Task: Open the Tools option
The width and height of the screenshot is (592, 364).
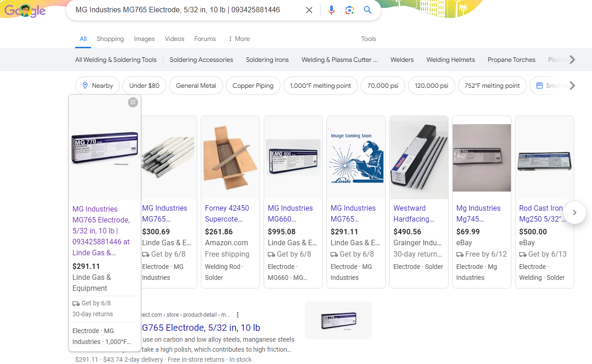Action: 368,39
